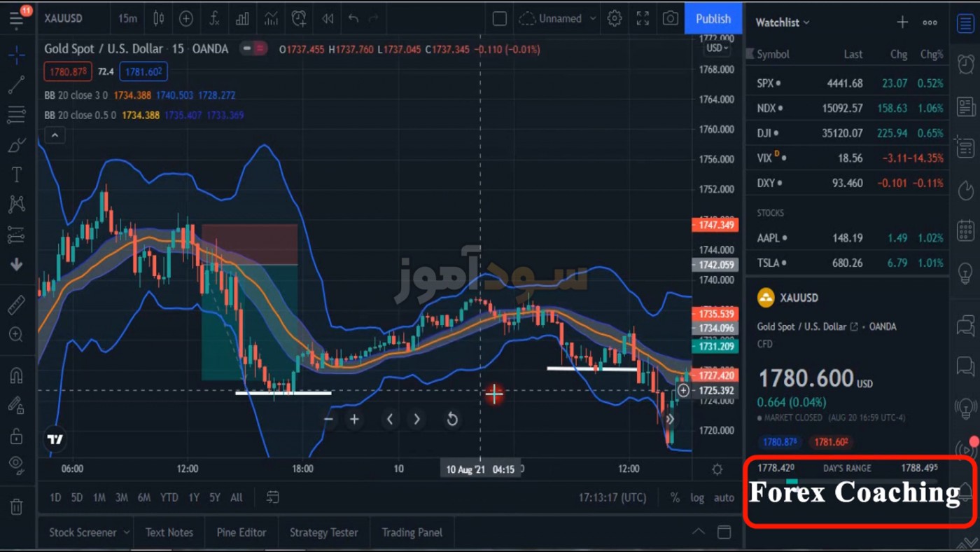Toggle the layout checkbox square near Unnamed
This screenshot has width=980, height=552.
tap(500, 19)
